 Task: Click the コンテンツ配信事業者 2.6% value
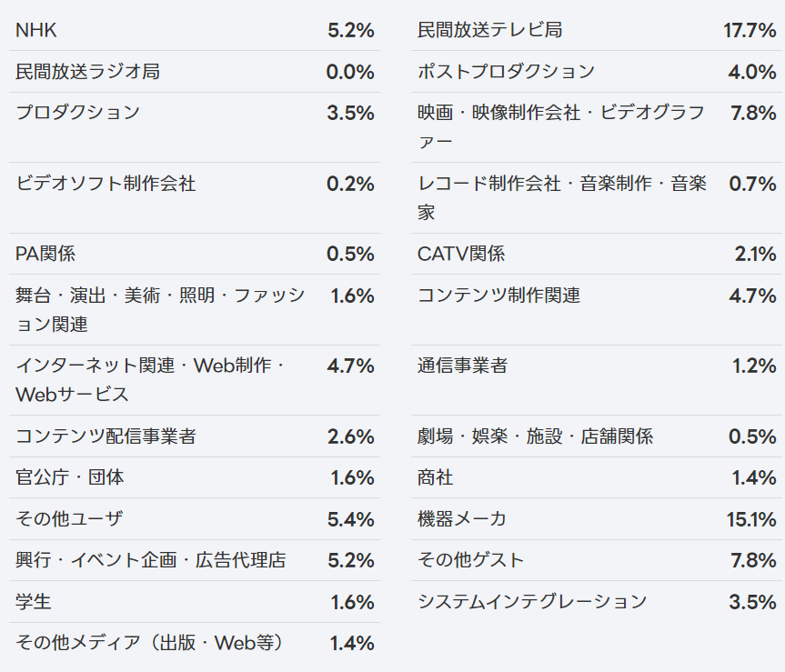coord(351,436)
